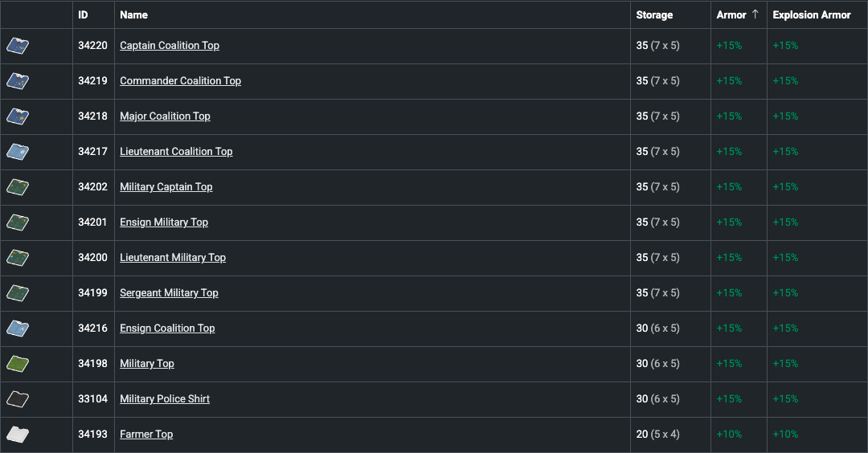Click the Captain Coalition Top item icon

pyautogui.click(x=18, y=46)
